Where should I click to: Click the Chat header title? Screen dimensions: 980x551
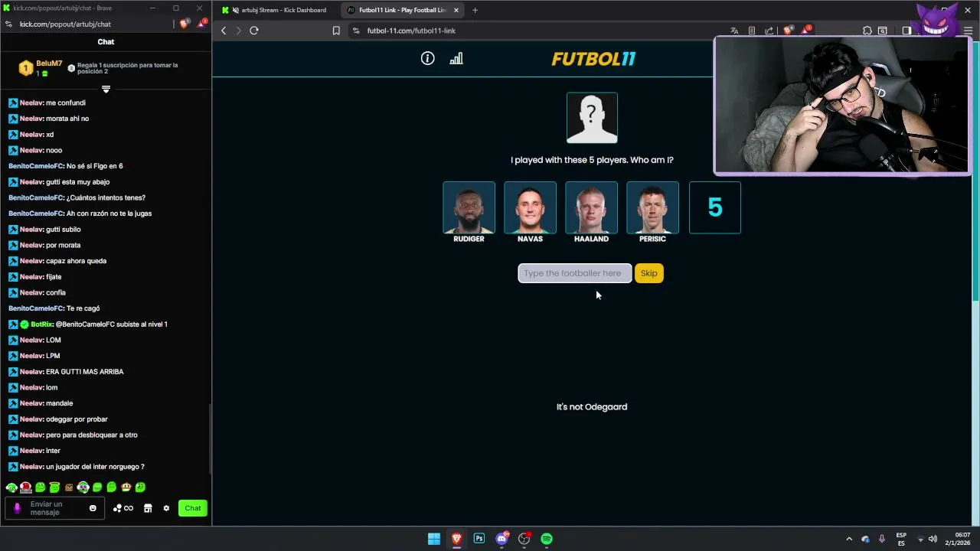tap(106, 42)
